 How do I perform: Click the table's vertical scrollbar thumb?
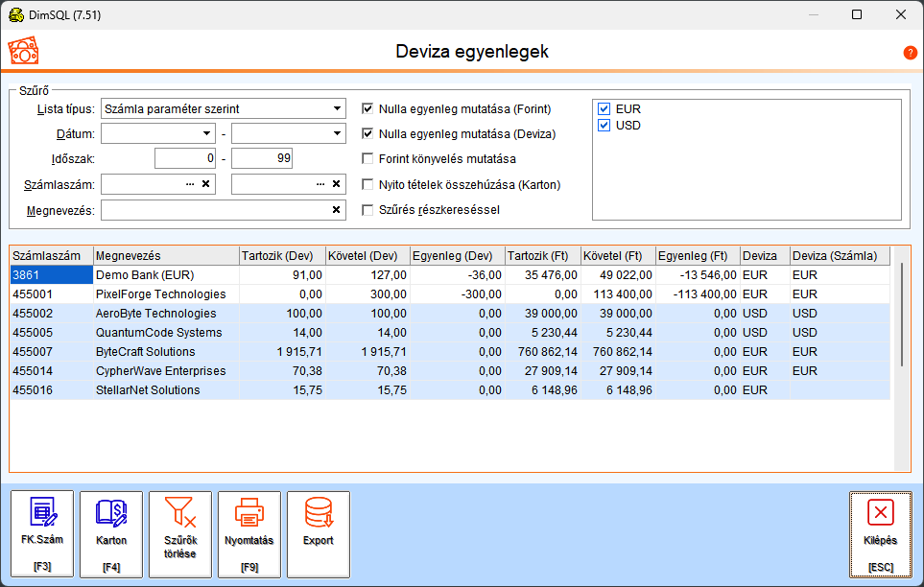902,315
